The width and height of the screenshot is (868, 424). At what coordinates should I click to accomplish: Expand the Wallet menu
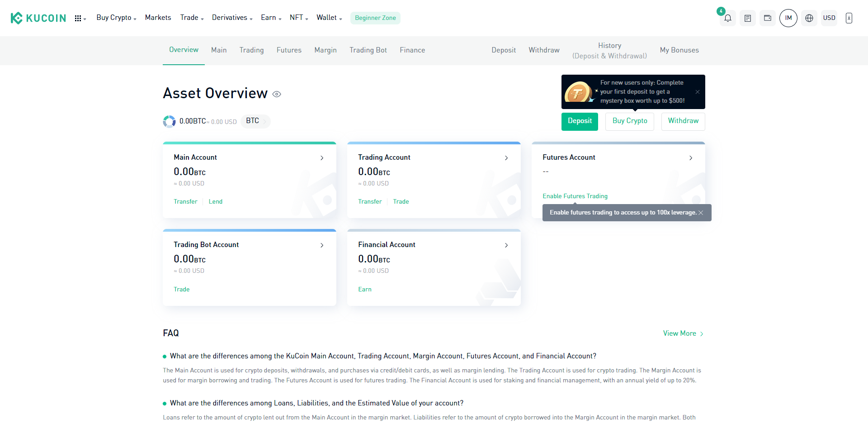[x=329, y=18]
